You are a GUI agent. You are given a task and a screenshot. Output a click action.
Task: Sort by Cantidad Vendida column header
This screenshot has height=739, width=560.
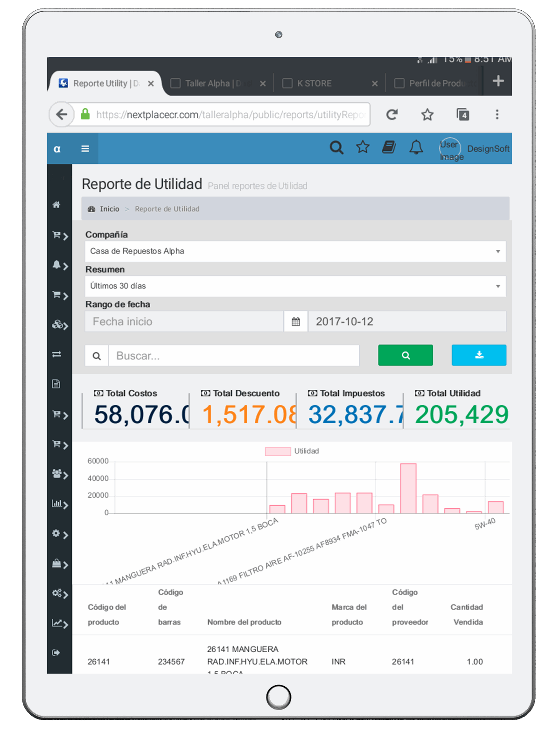coord(468,614)
